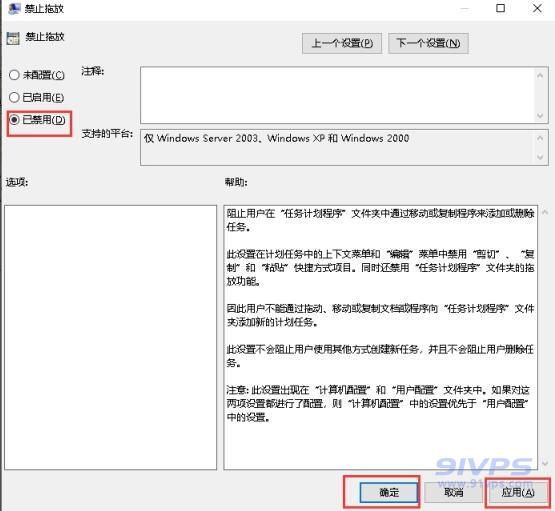Select the 已启用(E) radio option
This screenshot has width=555, height=511.
coord(14,97)
